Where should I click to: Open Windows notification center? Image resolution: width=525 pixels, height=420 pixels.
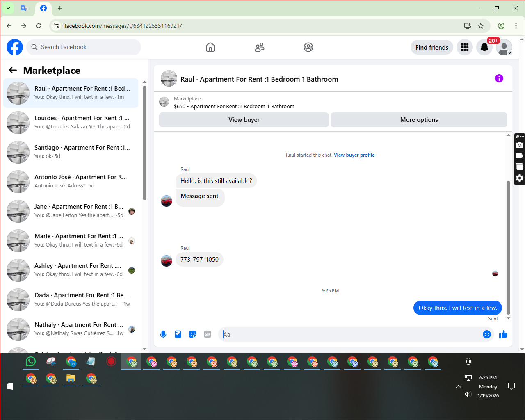511,386
